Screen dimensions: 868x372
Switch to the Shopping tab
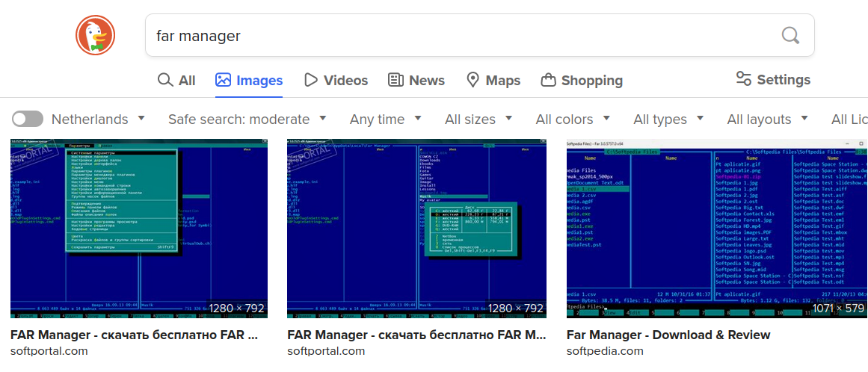click(x=582, y=81)
